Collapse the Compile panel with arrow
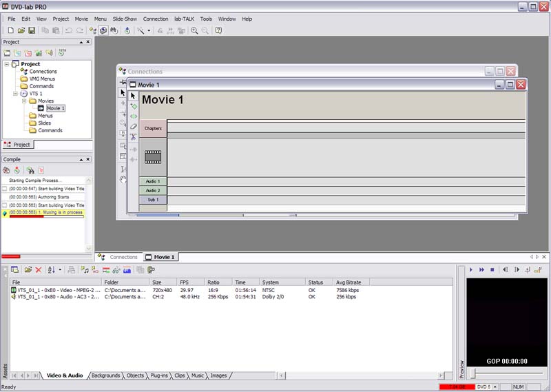This screenshot has height=392, width=551. (81, 160)
